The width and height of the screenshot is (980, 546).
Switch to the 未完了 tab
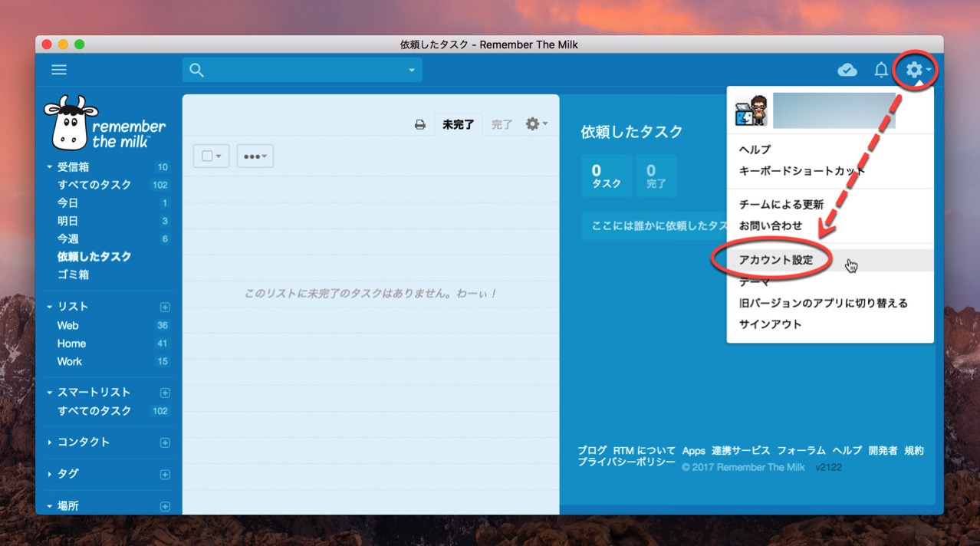[459, 124]
